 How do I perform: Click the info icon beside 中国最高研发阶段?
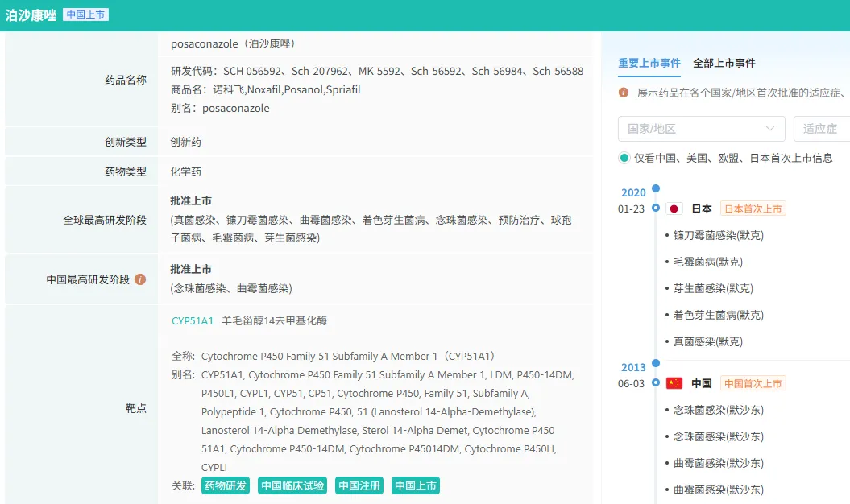140,279
